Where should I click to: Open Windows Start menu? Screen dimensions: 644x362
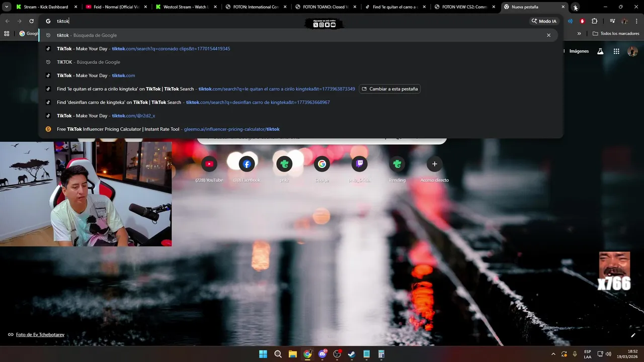pos(263,354)
